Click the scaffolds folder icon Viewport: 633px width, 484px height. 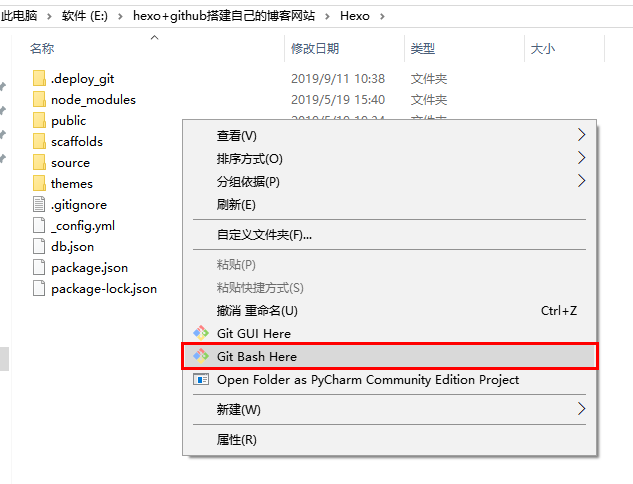click(39, 141)
